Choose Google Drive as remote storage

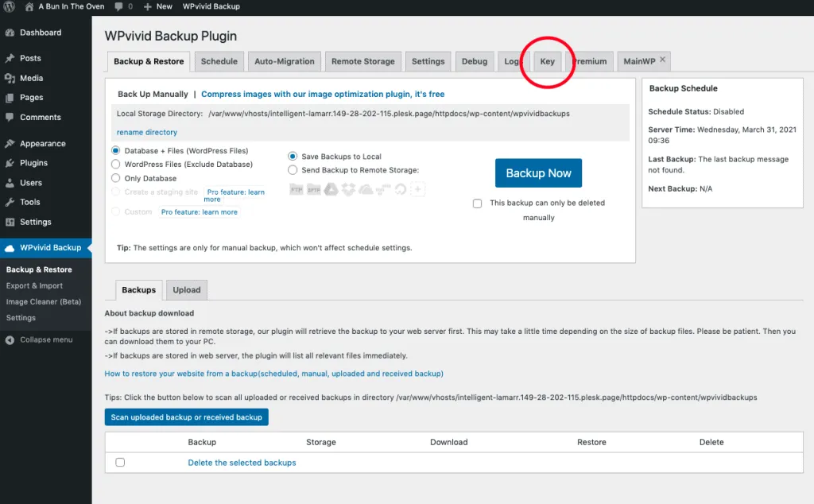(x=331, y=189)
